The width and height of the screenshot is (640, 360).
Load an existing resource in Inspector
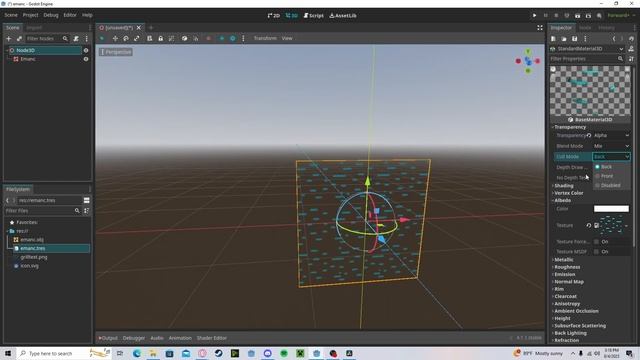point(564,38)
